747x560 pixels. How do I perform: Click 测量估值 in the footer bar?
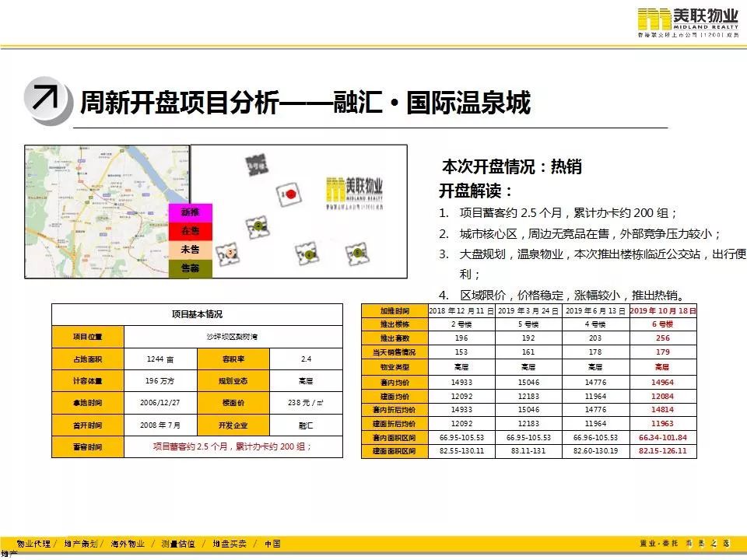tap(178, 544)
